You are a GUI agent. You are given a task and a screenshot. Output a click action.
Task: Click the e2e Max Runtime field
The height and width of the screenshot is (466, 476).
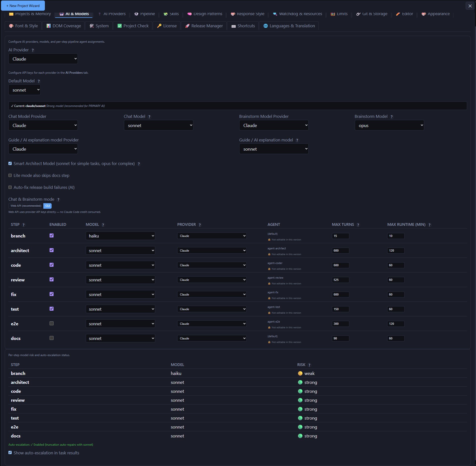tap(396, 324)
